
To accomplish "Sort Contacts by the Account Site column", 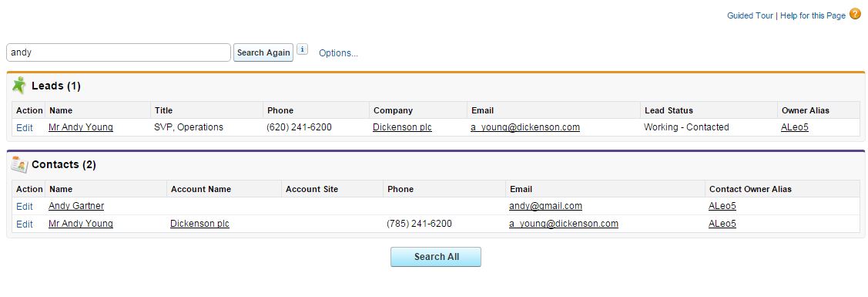I will coord(312,189).
